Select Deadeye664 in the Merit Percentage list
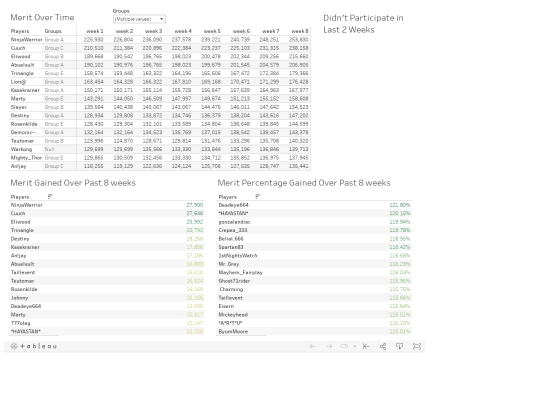540x405 pixels. click(x=233, y=205)
